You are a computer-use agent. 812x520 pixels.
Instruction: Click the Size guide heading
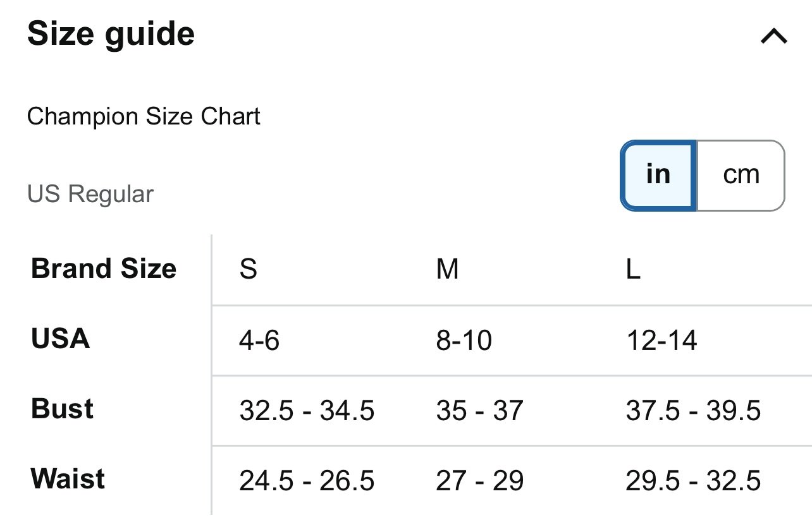pos(111,35)
